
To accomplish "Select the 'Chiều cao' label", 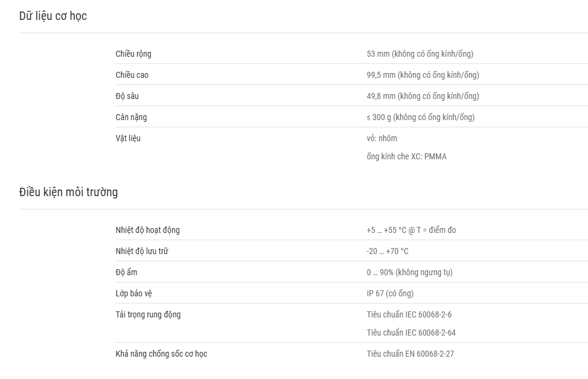I will click(132, 75).
